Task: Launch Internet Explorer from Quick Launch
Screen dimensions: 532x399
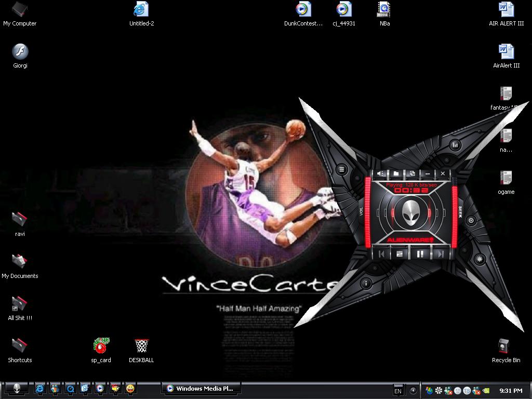Action: 39,389
